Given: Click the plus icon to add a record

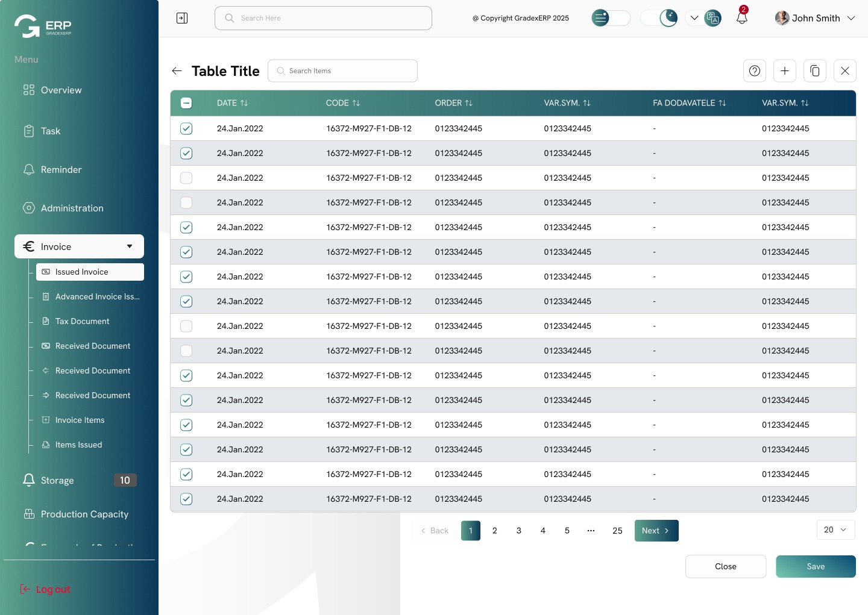Looking at the screenshot, I should (785, 71).
